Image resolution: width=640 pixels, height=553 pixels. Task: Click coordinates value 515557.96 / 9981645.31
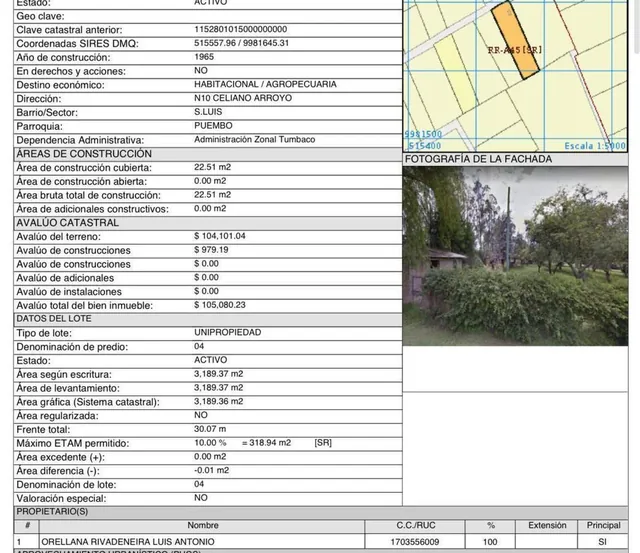click(x=241, y=43)
